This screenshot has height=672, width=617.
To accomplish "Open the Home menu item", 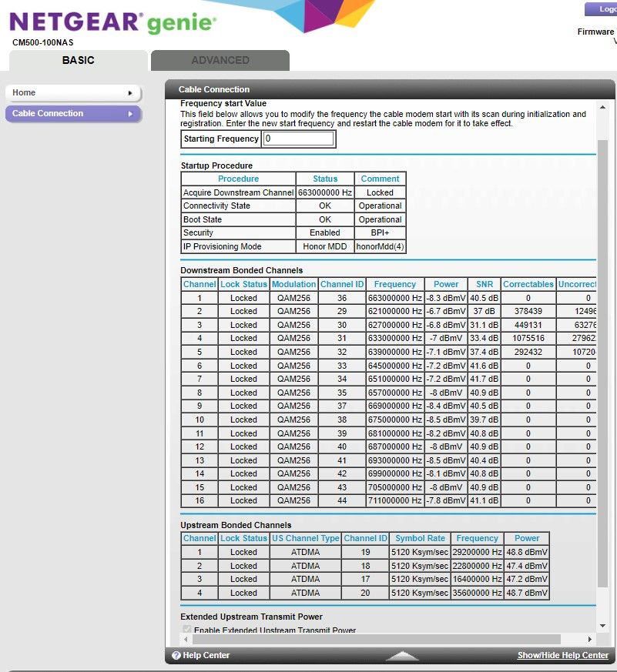I will point(73,92).
